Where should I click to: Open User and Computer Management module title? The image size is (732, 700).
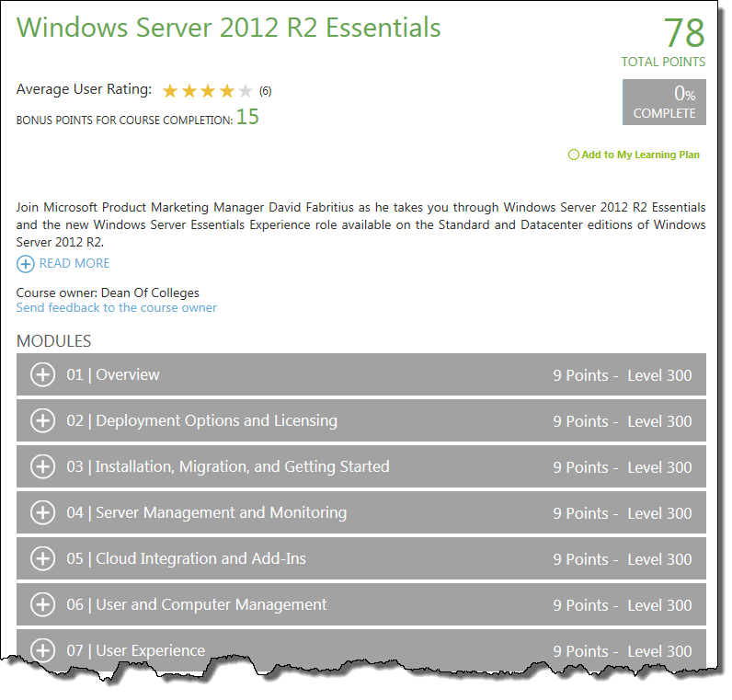click(x=211, y=604)
